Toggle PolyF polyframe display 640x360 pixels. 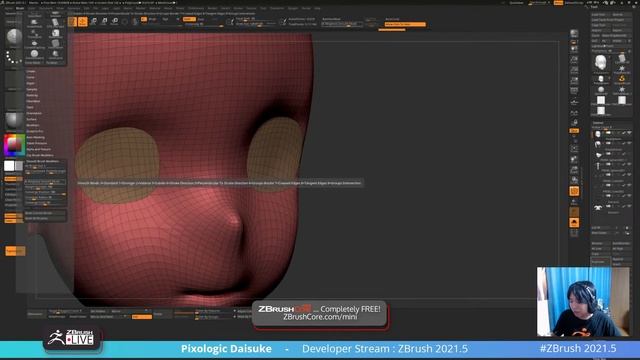[574, 191]
